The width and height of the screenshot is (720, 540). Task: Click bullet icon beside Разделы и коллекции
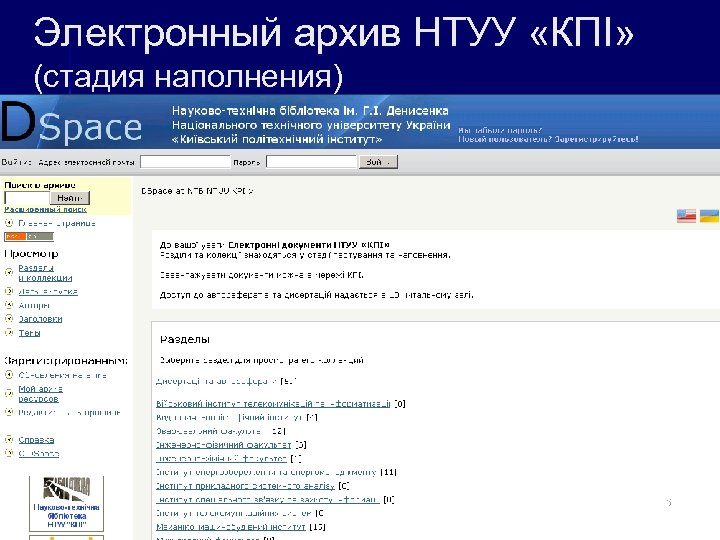pyautogui.click(x=9, y=272)
